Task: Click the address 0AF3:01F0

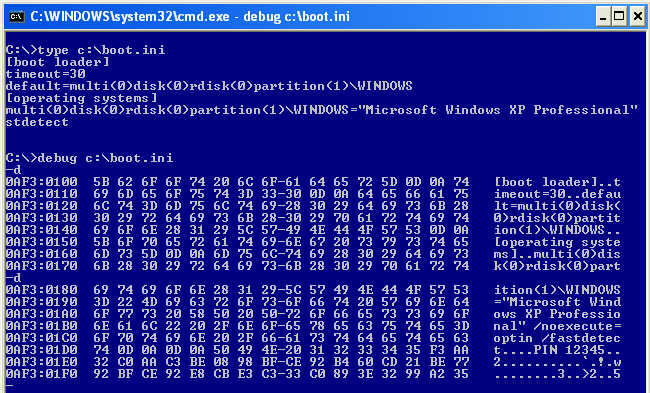Action: [41, 374]
